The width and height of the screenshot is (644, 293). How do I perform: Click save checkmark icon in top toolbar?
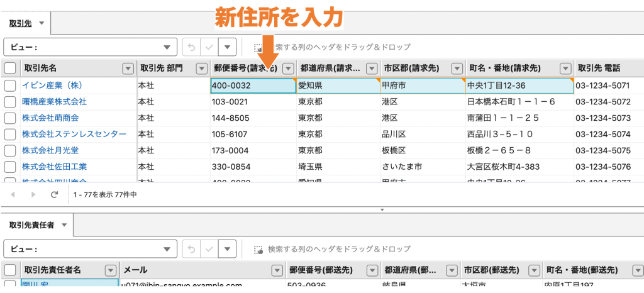[209, 47]
